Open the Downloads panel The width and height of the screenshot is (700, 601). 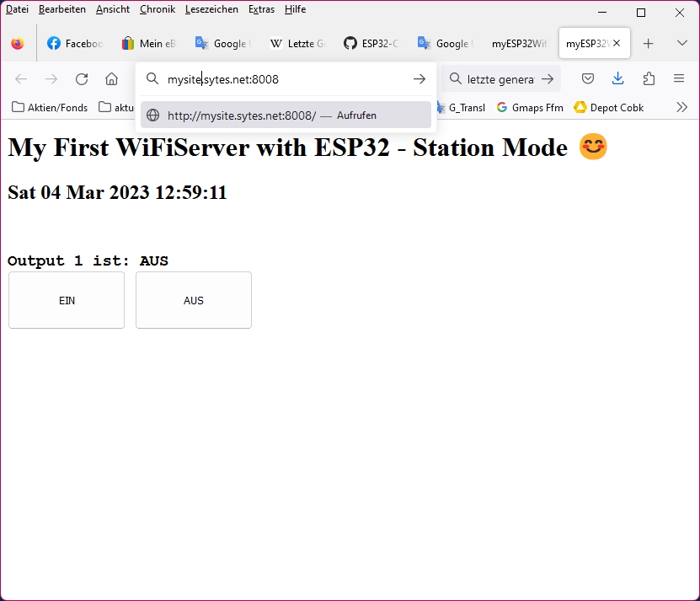(x=617, y=78)
